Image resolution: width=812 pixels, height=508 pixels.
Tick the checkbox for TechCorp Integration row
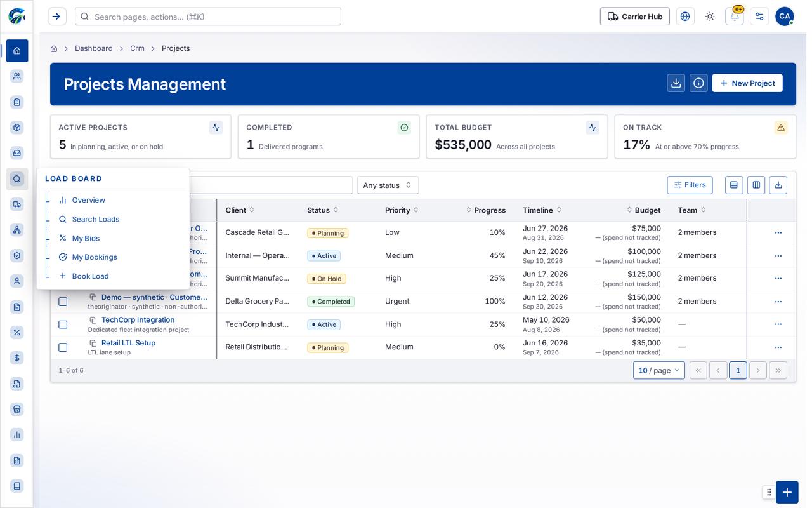63,324
